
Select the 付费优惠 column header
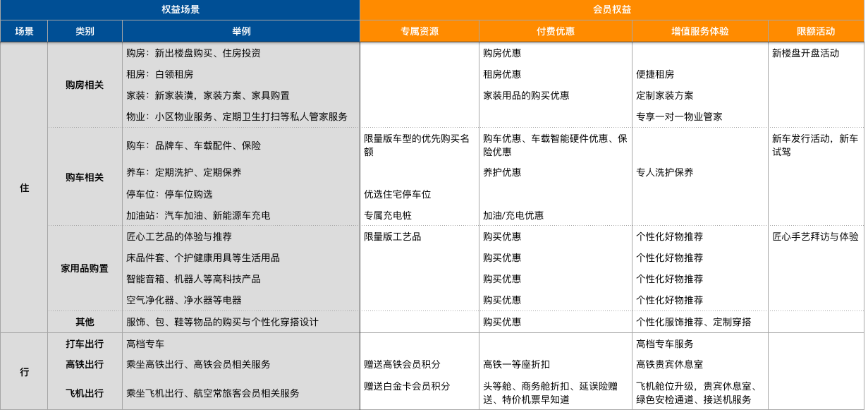tap(556, 31)
